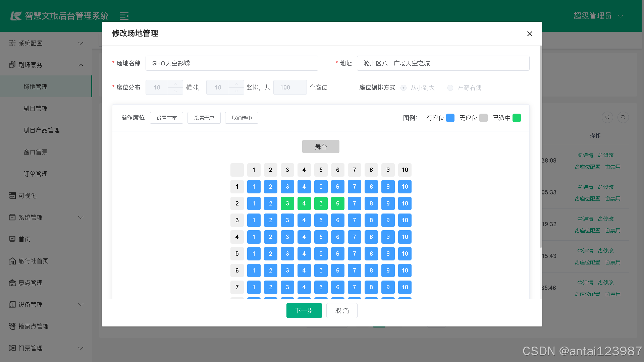Click the 景点管理 sidebar icon

[12, 283]
